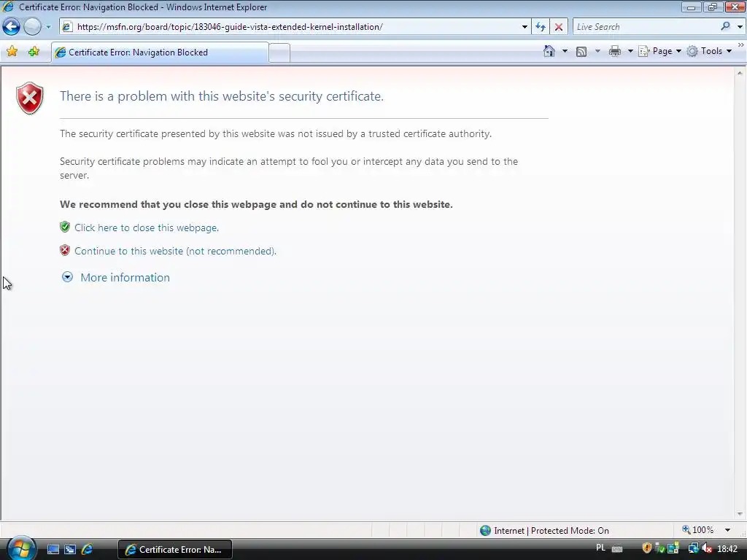Click the red shield warning icon
This screenshot has height=560, width=747.
click(29, 98)
